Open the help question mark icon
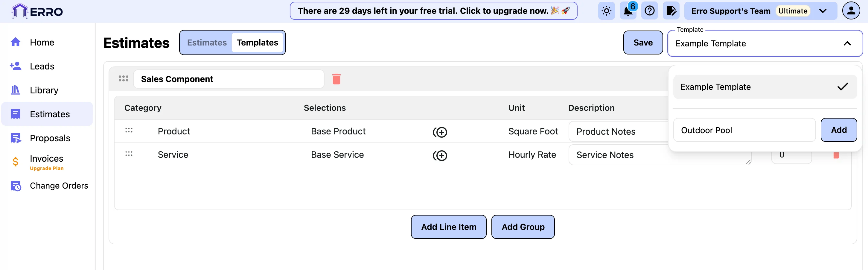 (649, 11)
